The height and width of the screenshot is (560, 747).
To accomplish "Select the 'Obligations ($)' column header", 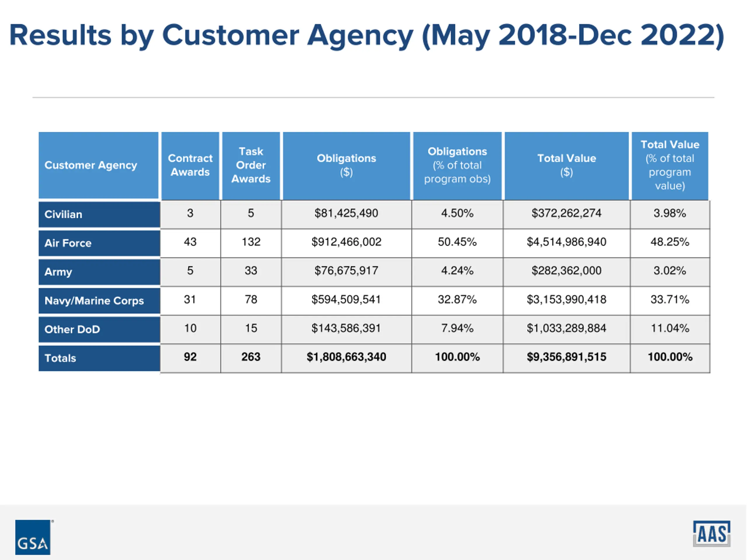I will click(x=346, y=165).
